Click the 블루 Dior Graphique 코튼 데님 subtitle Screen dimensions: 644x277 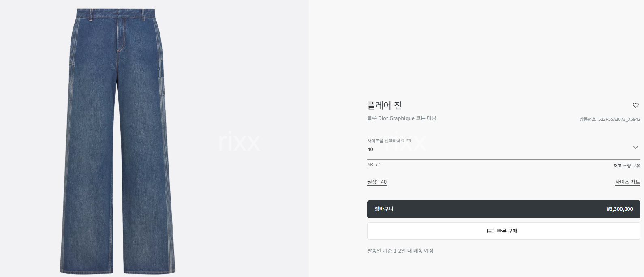click(x=402, y=118)
